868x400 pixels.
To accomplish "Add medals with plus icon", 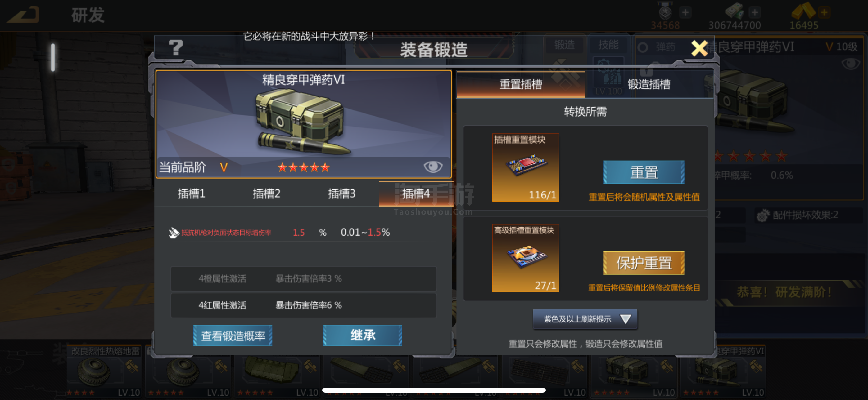I will tap(685, 12).
